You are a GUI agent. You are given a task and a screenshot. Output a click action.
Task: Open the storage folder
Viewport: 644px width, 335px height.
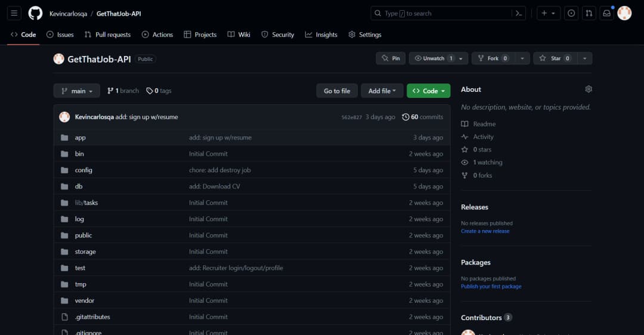tap(85, 252)
